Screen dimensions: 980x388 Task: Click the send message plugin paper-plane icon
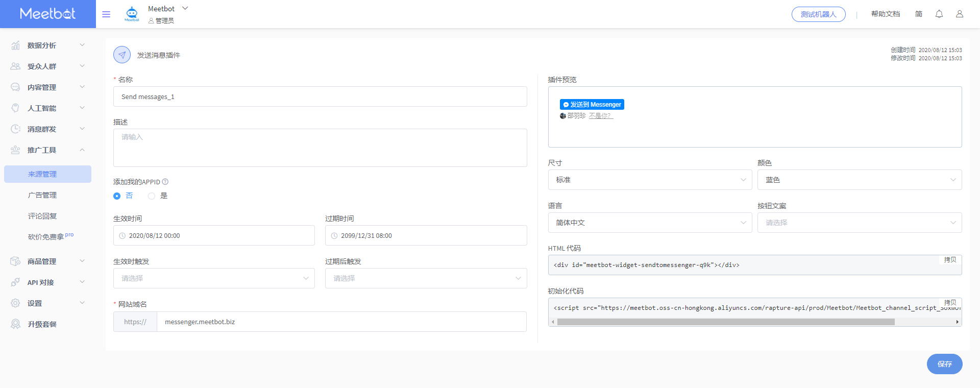(x=122, y=55)
